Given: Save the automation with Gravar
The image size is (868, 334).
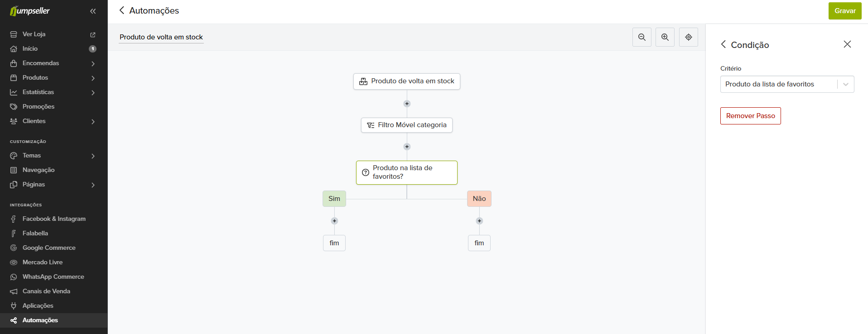Looking at the screenshot, I should (x=845, y=11).
